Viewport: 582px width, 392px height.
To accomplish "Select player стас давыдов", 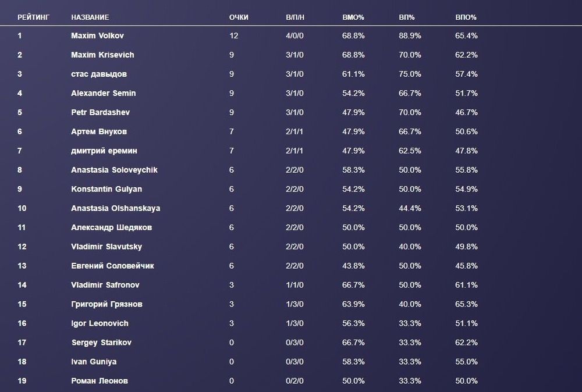I will (x=98, y=74).
